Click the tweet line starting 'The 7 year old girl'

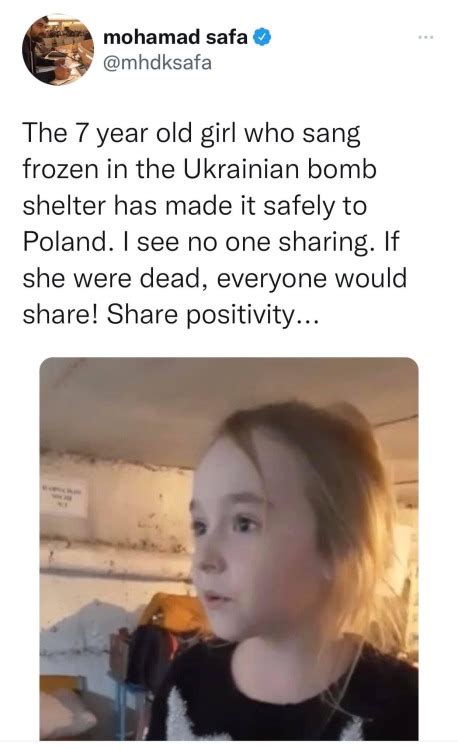pos(191,134)
